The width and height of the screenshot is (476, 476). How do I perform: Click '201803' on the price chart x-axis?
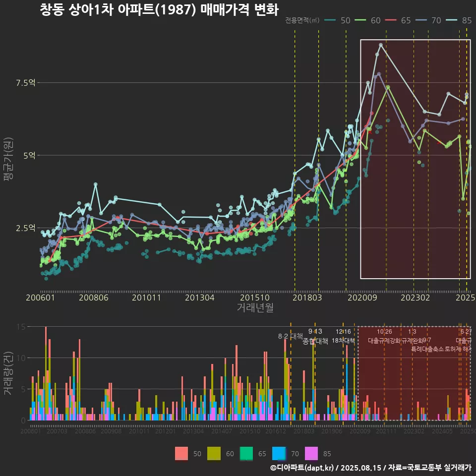click(x=307, y=297)
